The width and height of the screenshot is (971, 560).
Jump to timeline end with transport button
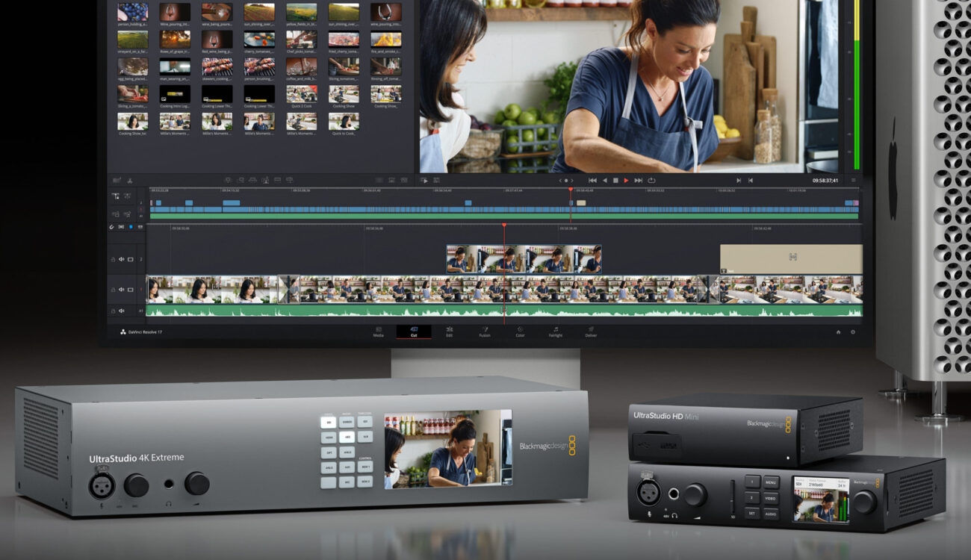pyautogui.click(x=638, y=180)
